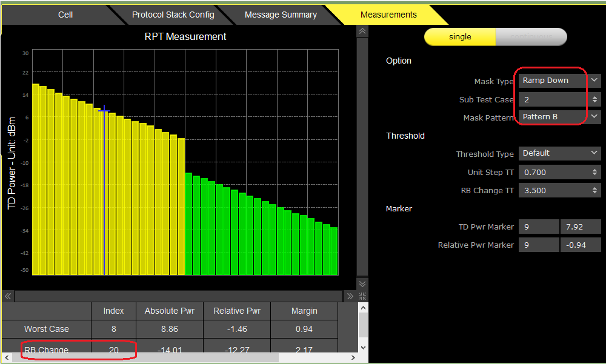Focus the RB Change TT value field
The image size is (606, 364).
click(x=554, y=191)
